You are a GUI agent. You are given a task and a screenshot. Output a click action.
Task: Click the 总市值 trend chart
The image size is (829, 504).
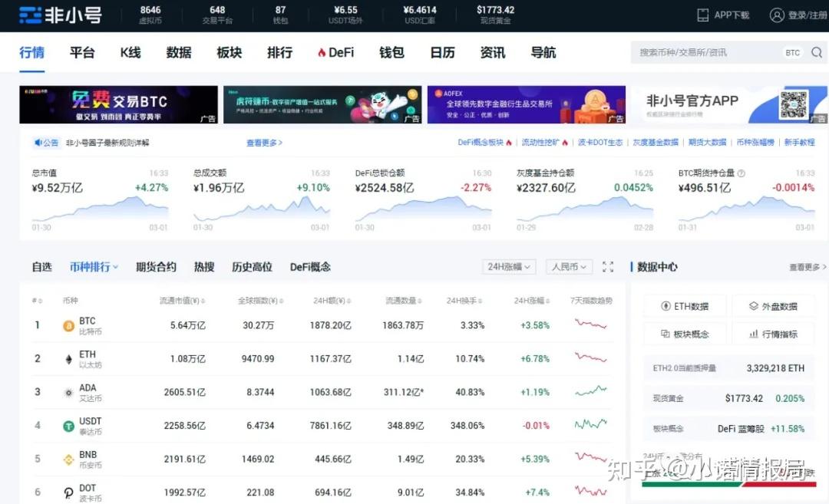[100, 209]
